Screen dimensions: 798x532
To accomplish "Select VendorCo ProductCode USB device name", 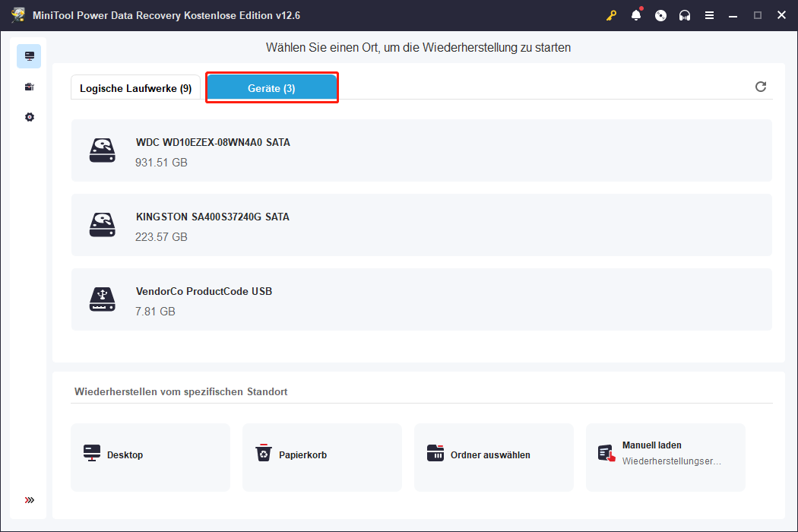I will point(204,291).
